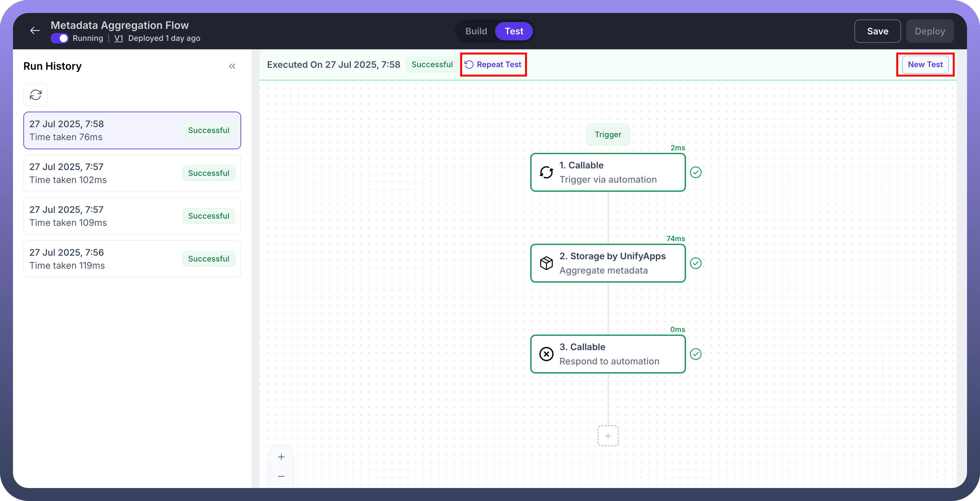The width and height of the screenshot is (980, 501).
Task: Click success checkmark beside Storage step
Action: coord(695,263)
